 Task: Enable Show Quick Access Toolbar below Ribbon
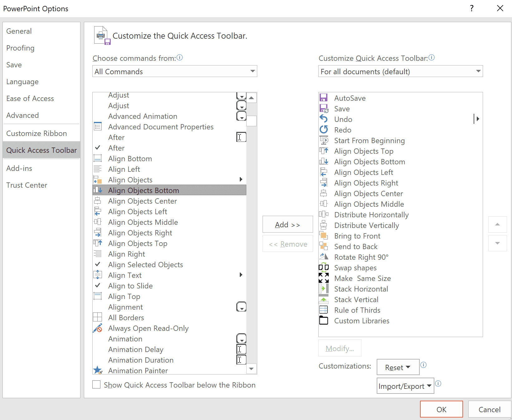coord(96,384)
